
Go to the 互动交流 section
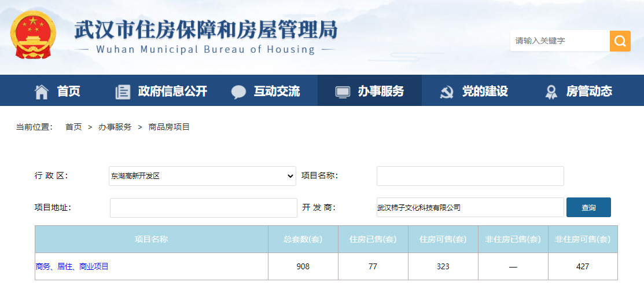277,91
